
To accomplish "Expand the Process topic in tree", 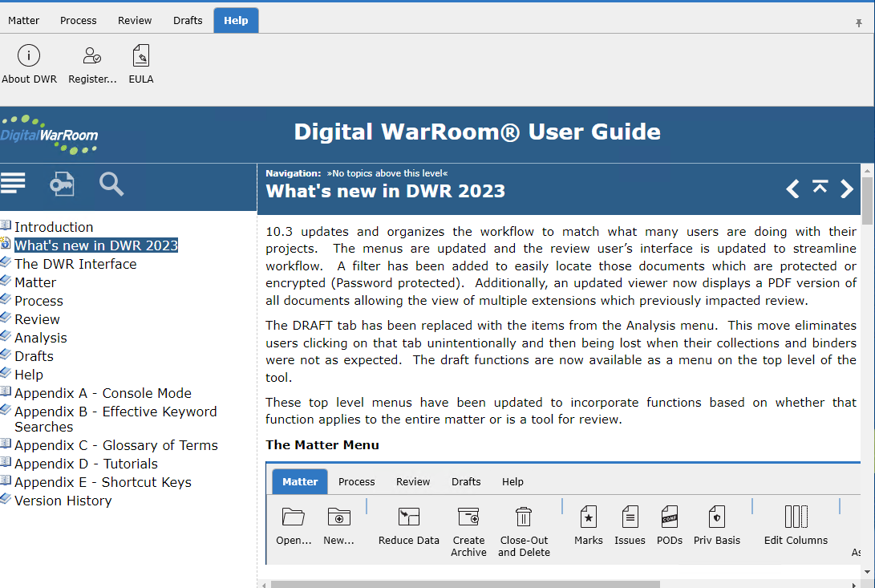I will coord(38,301).
